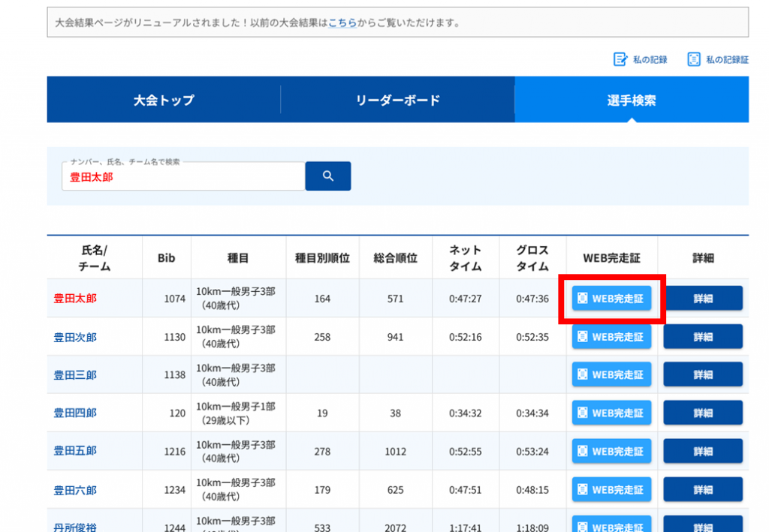Open WEB完走証 for 豊田四郎
Viewport: 769px width, 532px height.
click(x=611, y=413)
